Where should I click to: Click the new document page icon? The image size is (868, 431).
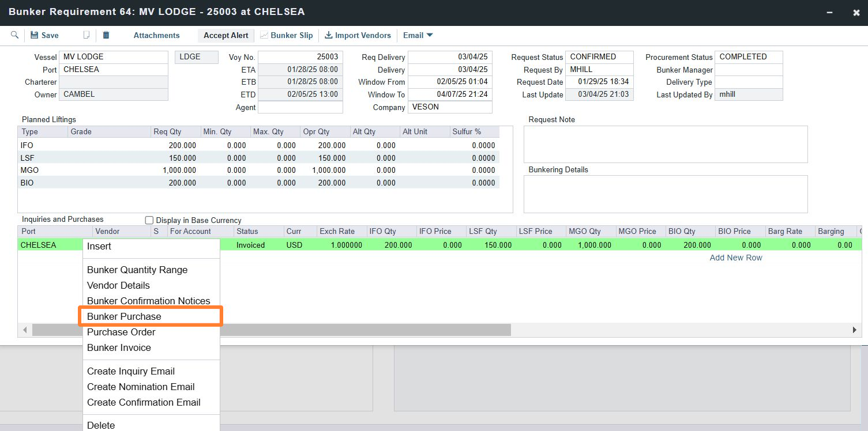pyautogui.click(x=85, y=35)
